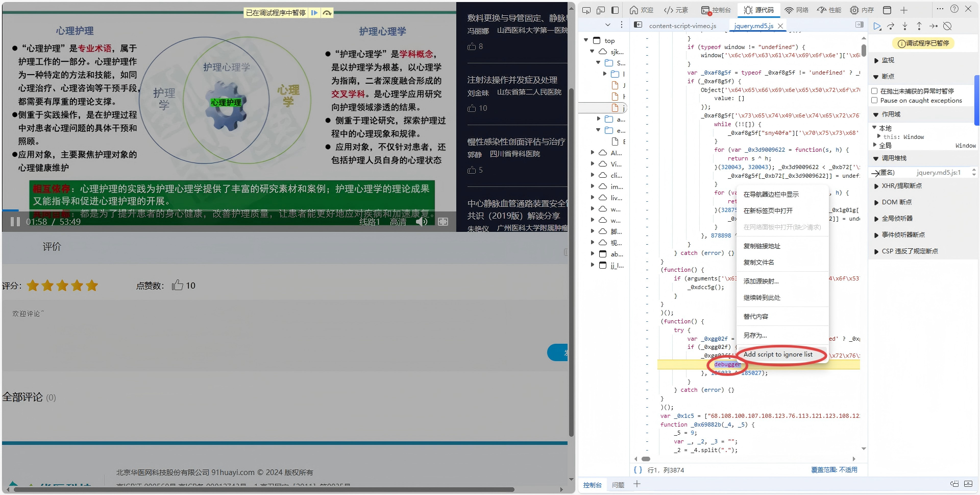Enable pause on uncaught exceptions checkbox
Image resolution: width=980 pixels, height=495 pixels.
coord(875,90)
